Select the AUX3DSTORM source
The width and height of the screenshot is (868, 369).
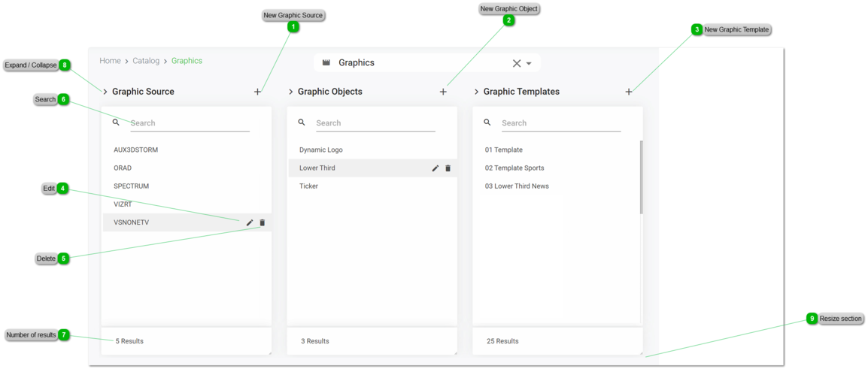(136, 150)
